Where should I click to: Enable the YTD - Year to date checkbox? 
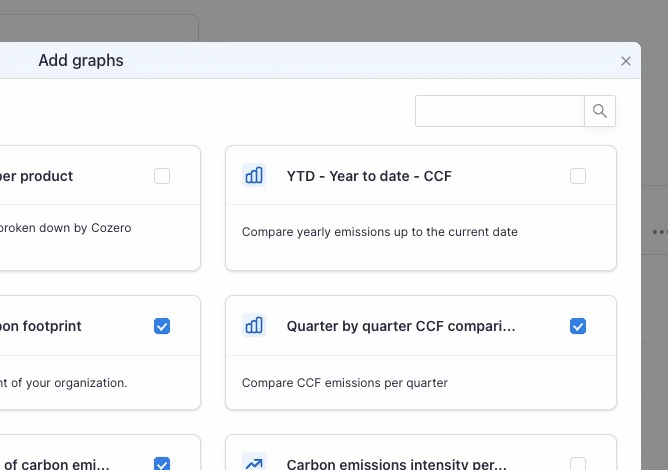click(578, 176)
